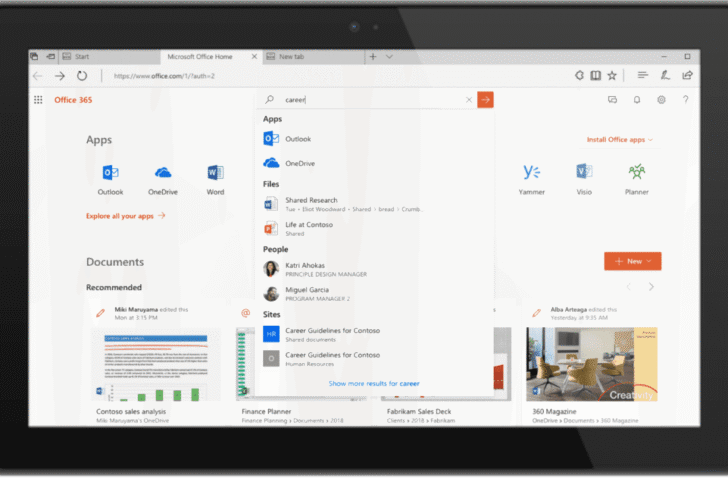
Task: Click the extension icon left of Reading view
Action: tap(579, 75)
